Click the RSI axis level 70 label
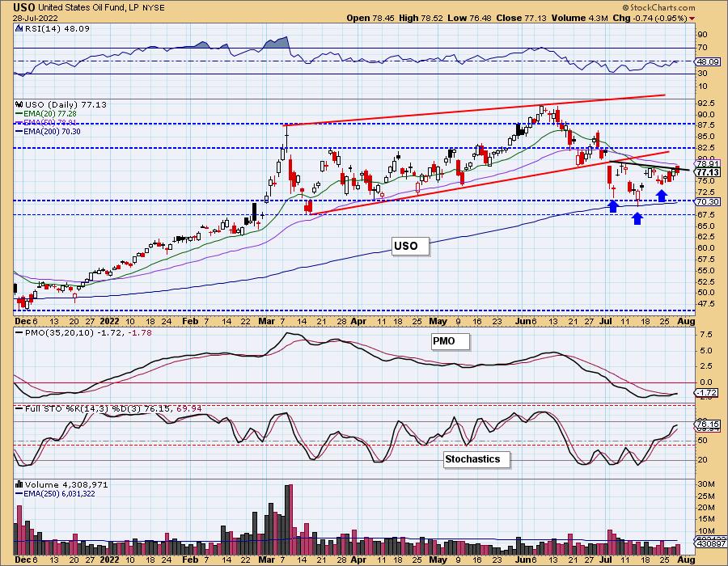 [701, 48]
